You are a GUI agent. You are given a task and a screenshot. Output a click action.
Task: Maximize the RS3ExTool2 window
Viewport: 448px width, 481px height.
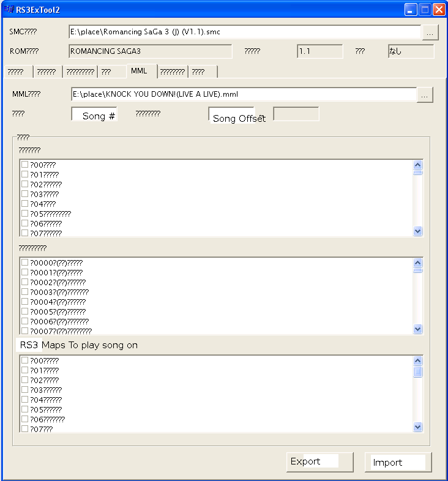(x=425, y=10)
